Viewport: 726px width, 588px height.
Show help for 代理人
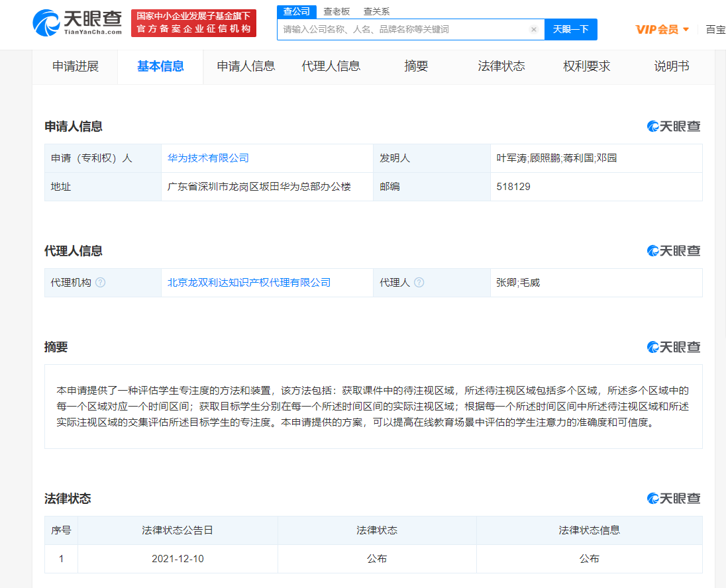[419, 283]
